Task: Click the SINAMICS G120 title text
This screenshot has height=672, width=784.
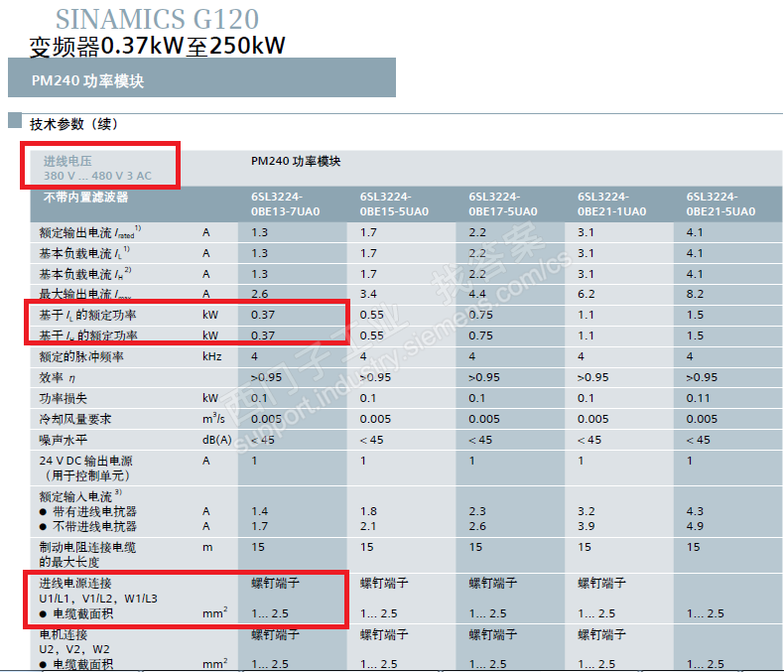Action: 157,20
